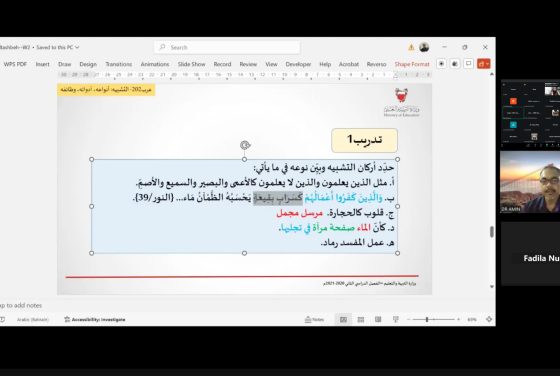Click the zoom slider handle
The width and height of the screenshot is (560, 376).
427,320
